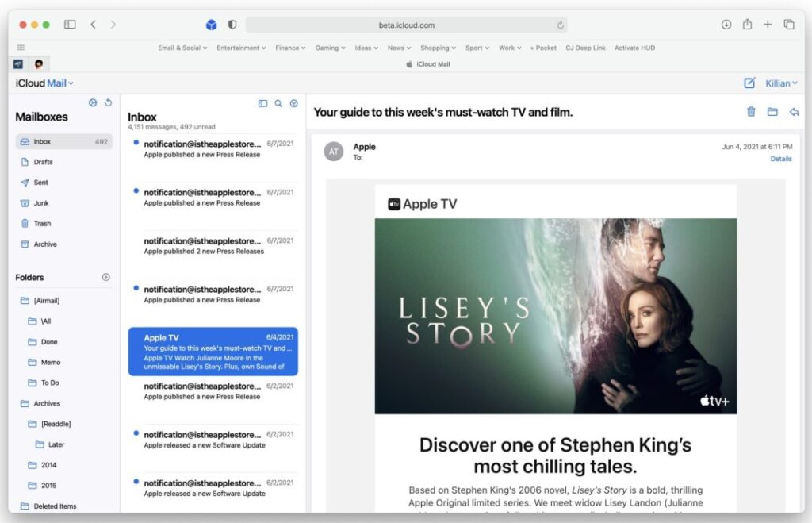Click the Lisey's Story banner image
Viewport: 812px width, 523px height.
(x=556, y=316)
